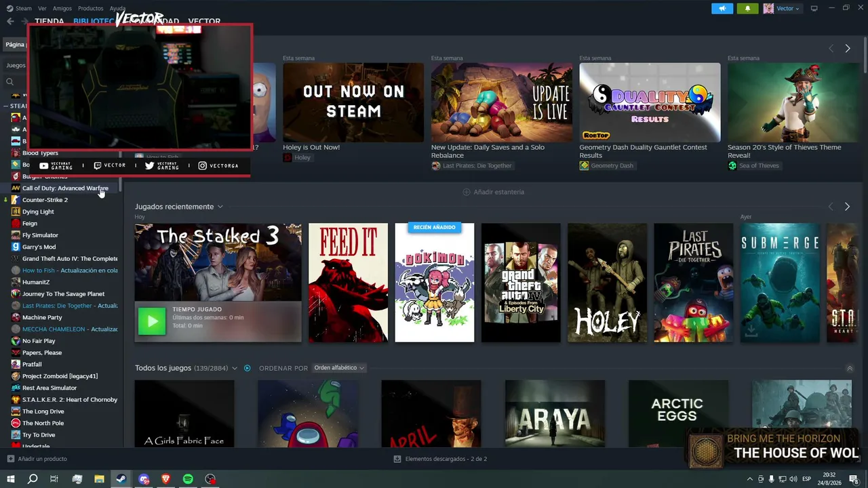Click the Sea of Thieves link under news

point(753,165)
